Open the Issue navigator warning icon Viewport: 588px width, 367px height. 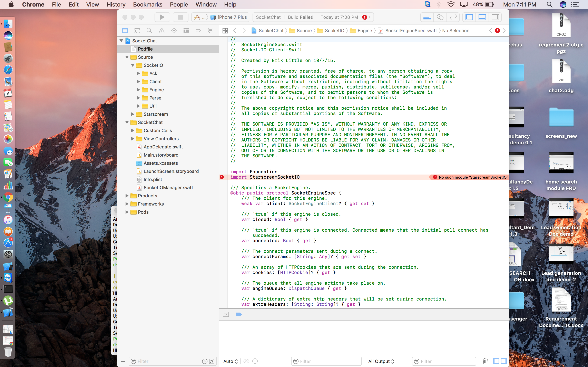point(161,31)
